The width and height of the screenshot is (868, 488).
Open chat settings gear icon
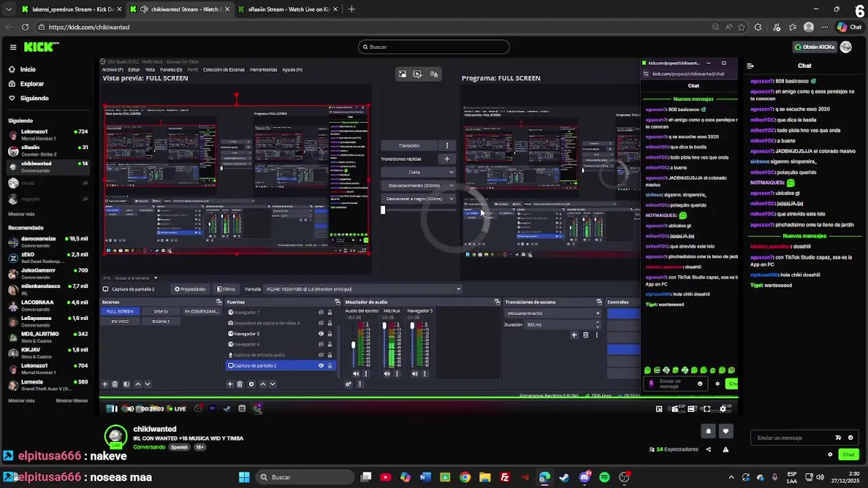(830, 455)
